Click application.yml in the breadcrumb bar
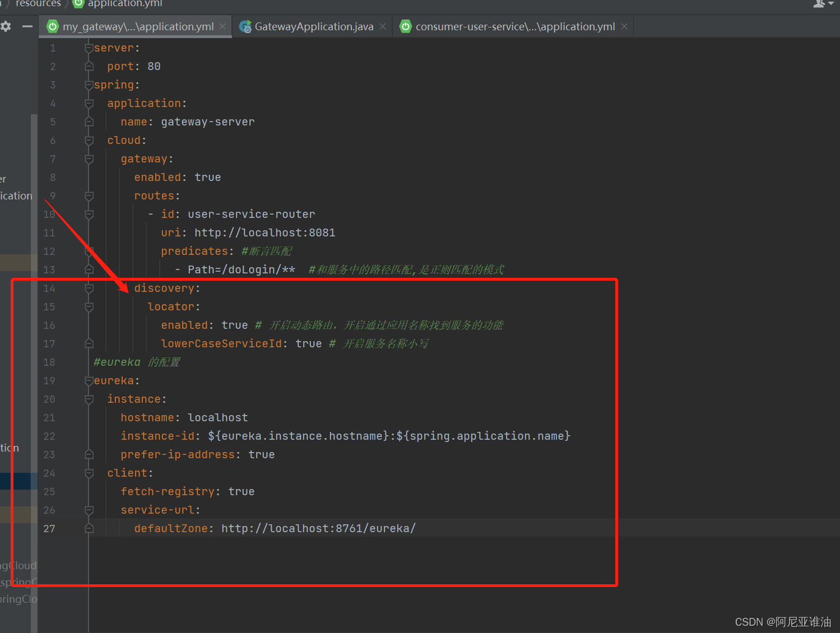 tap(124, 3)
